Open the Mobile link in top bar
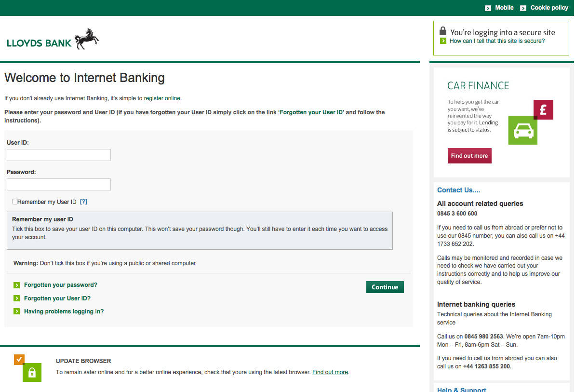This screenshot has width=575, height=392. [504, 8]
